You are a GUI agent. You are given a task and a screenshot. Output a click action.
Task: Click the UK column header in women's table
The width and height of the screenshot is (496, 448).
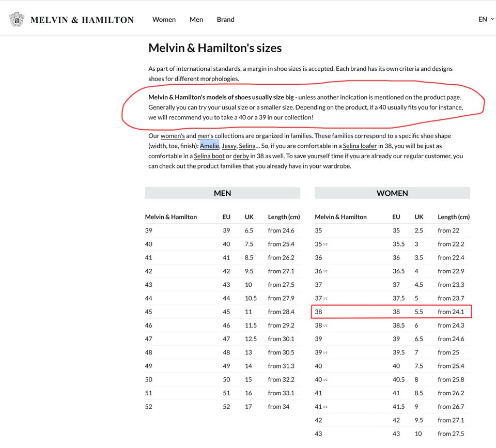point(419,217)
